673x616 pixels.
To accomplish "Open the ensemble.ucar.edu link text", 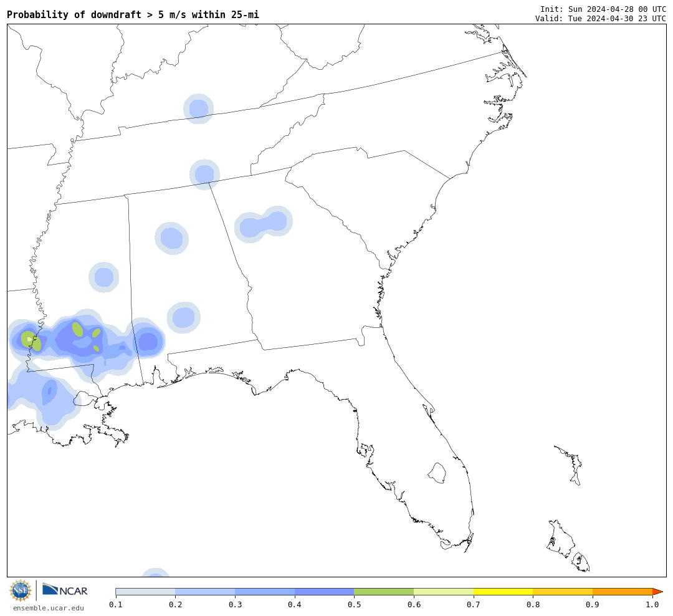I will tap(49, 608).
